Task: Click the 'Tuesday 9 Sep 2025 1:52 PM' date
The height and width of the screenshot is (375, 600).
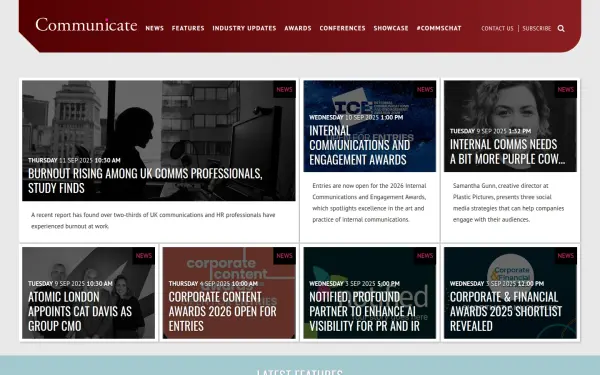Action: pyautogui.click(x=490, y=131)
